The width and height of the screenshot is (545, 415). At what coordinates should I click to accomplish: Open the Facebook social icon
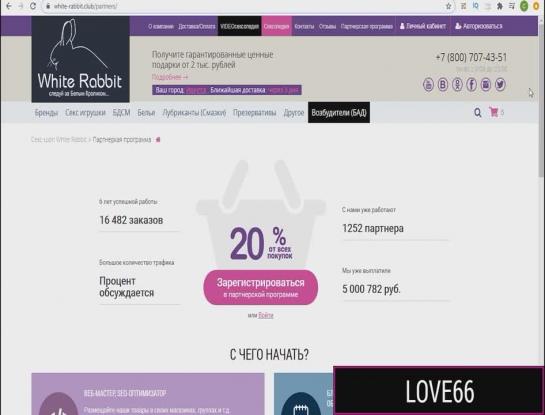pos(471,84)
